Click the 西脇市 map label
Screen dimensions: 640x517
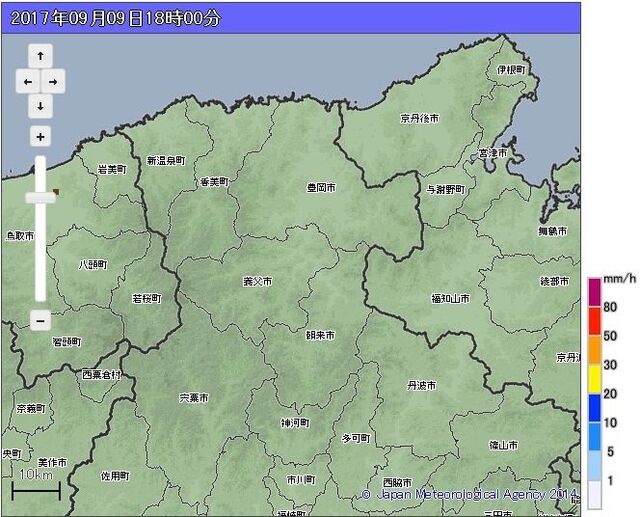tap(398, 483)
